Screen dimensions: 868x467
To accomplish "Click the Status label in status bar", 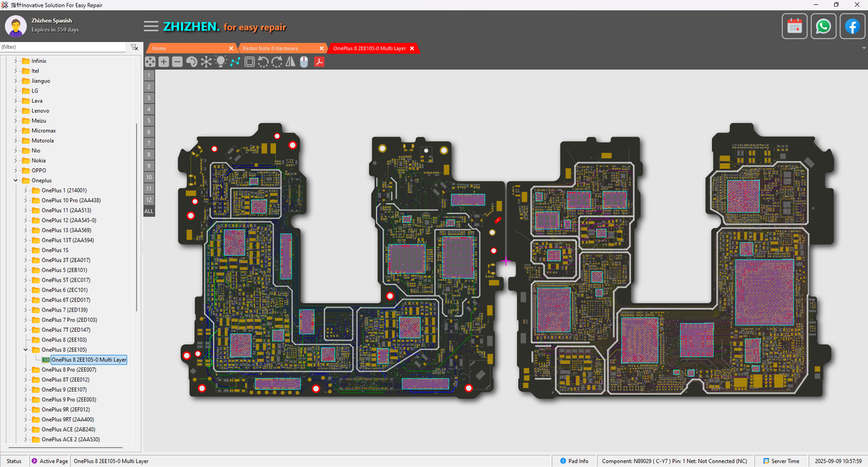I will coord(14,461).
